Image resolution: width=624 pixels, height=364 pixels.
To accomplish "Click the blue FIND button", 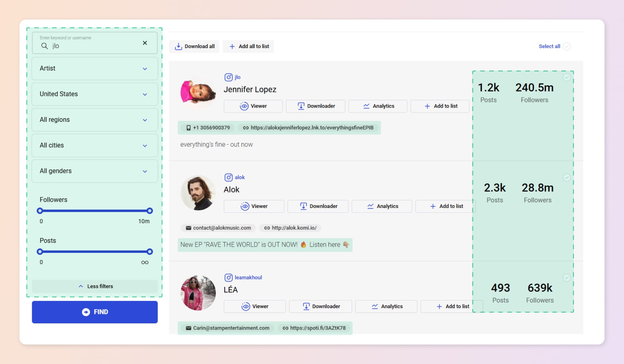I will click(x=95, y=312).
